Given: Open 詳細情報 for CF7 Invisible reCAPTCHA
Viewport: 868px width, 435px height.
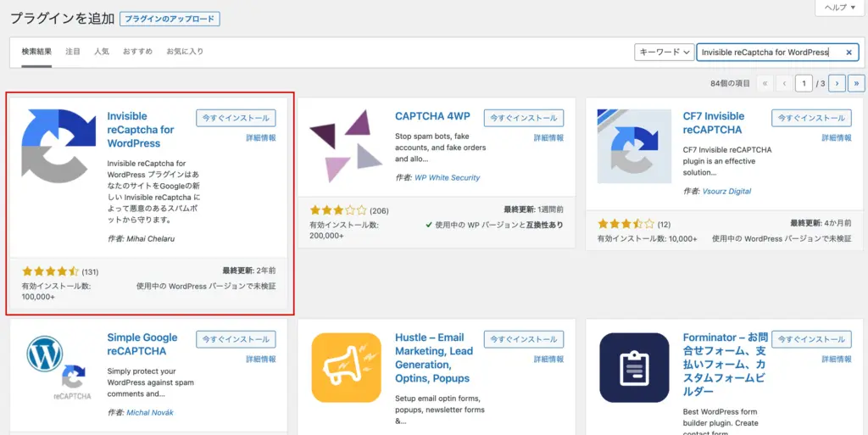Looking at the screenshot, I should coord(837,138).
